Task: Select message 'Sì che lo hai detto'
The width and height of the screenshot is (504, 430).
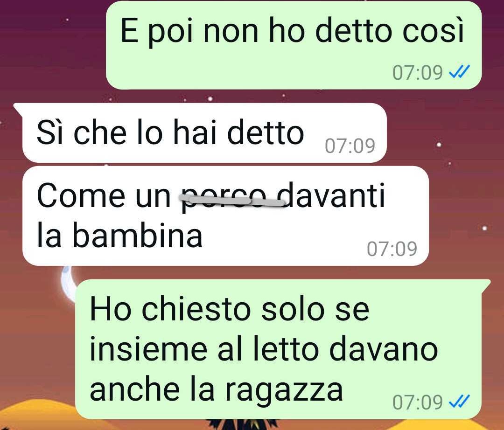Action: (204, 133)
